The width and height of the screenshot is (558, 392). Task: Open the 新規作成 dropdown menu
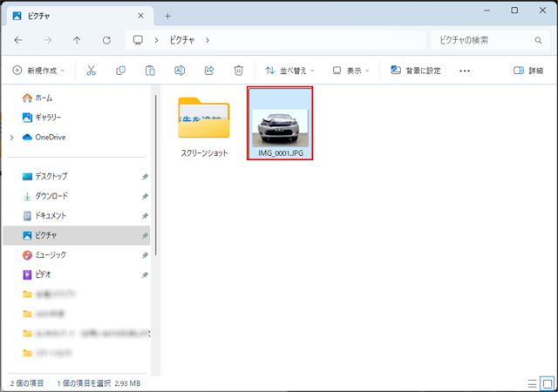tap(39, 71)
